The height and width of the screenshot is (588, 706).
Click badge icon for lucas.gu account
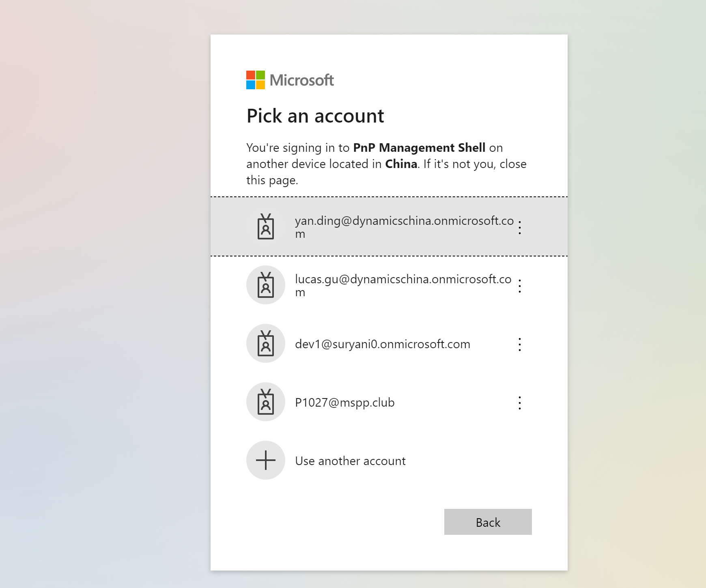pyautogui.click(x=266, y=285)
